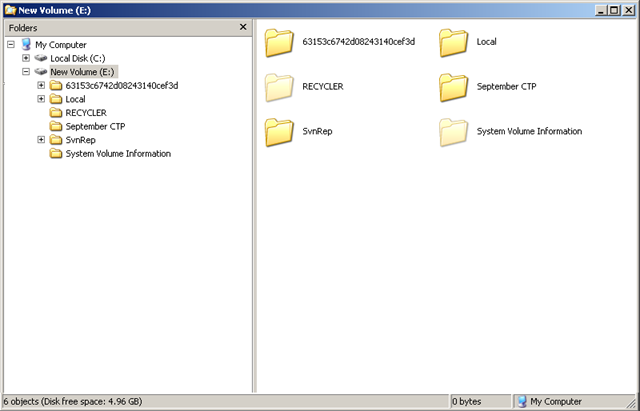Click the 63153c6742d08243140cef3d name in right pane

[x=358, y=42]
